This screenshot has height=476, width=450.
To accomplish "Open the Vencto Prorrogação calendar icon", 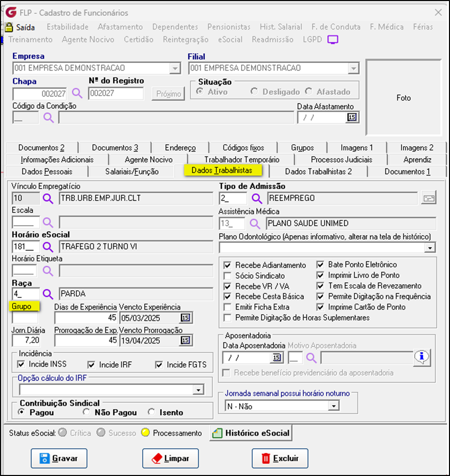I will coord(186,340).
